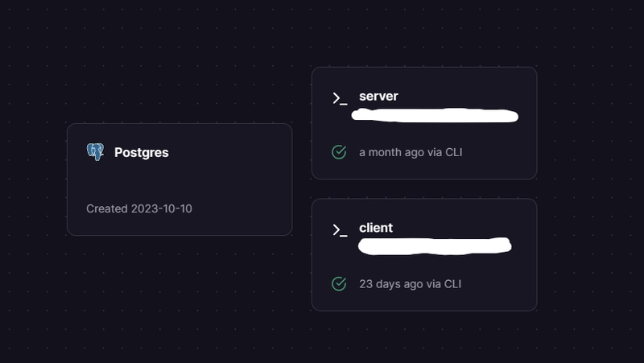Click client's green deployment success checkmark
644x363 pixels.
coord(339,284)
